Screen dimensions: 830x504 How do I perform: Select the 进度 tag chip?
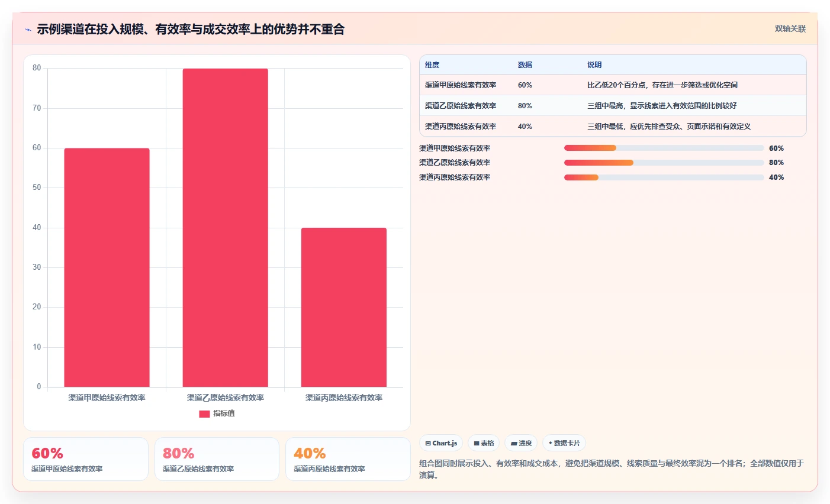(x=521, y=443)
